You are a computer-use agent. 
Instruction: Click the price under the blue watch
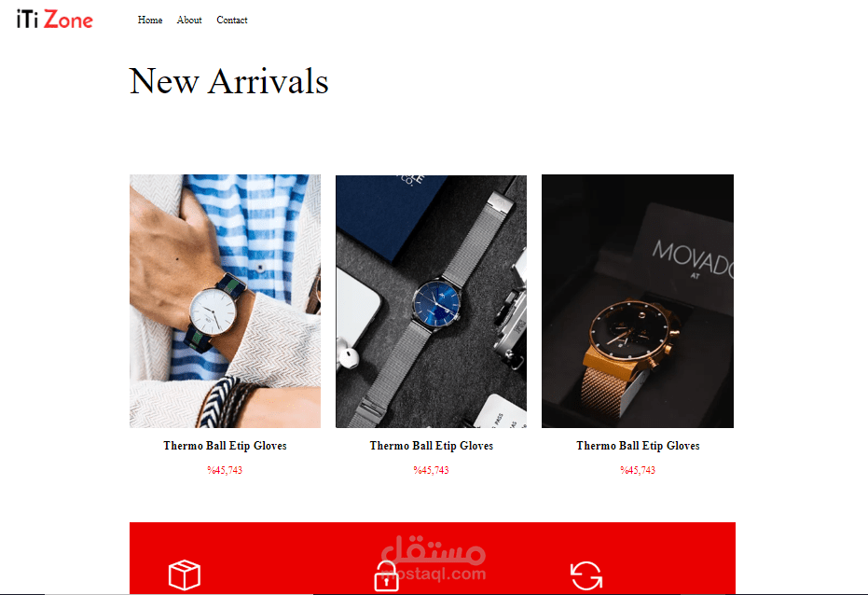click(432, 470)
